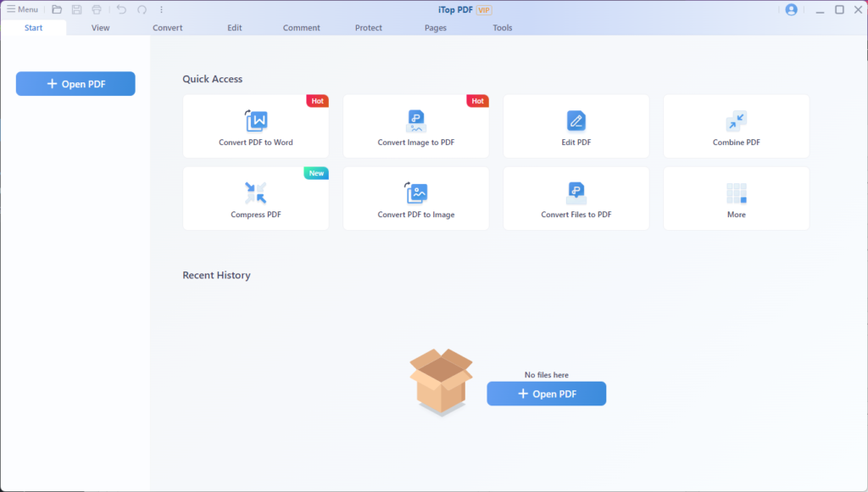Go to the Comment tab
Screen dimensions: 868x492
tap(301, 28)
